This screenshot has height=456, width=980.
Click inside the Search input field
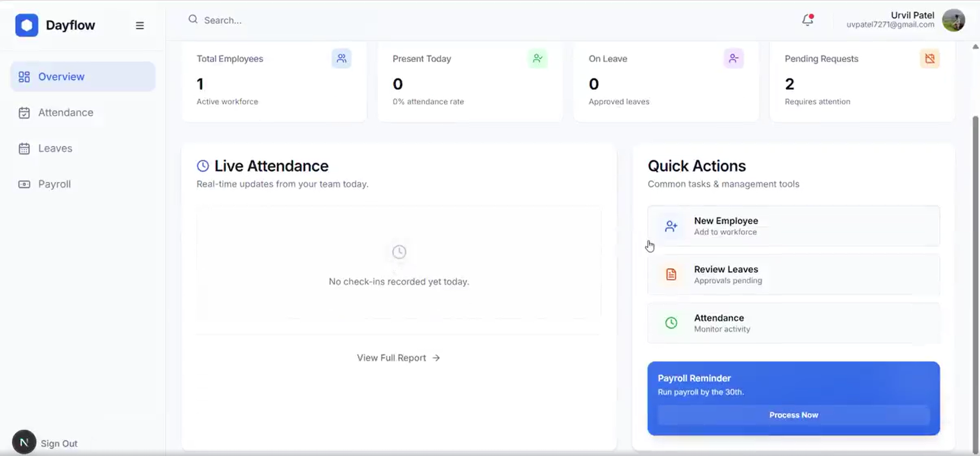tap(306, 20)
